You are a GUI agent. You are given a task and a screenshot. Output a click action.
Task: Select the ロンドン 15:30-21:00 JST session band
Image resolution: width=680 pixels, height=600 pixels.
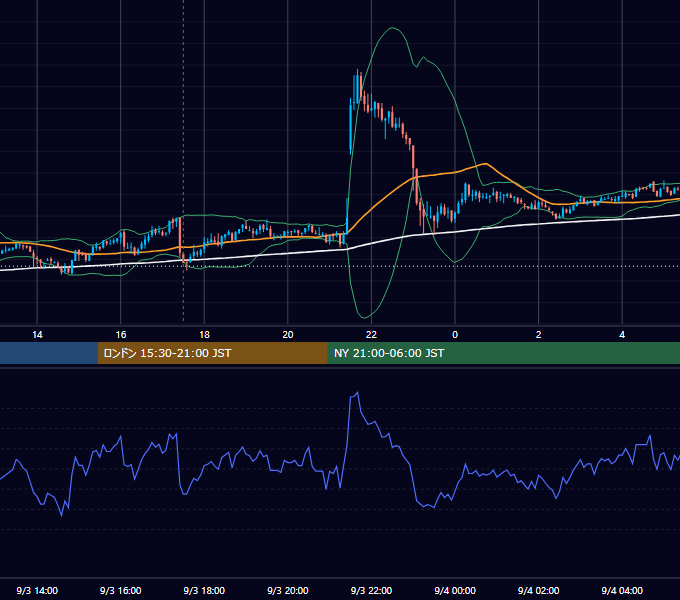coord(212,353)
